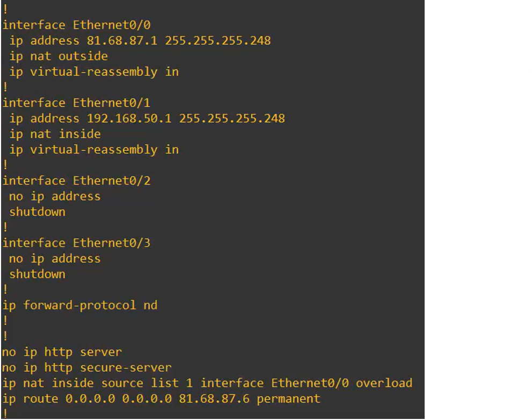Viewport: 532px width, 420px height.
Task: Click 255.255.255.248 mask on Ethernet0/0
Action: (x=218, y=40)
